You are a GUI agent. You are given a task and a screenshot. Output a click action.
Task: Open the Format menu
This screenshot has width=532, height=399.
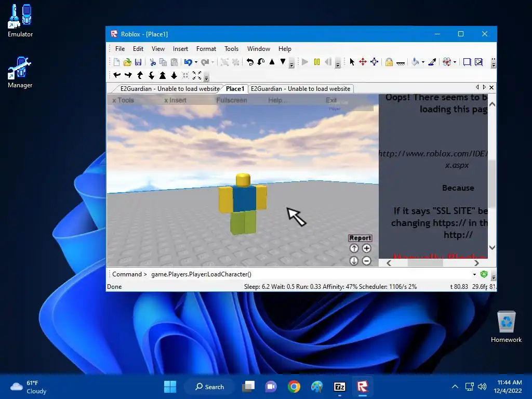pyautogui.click(x=206, y=49)
